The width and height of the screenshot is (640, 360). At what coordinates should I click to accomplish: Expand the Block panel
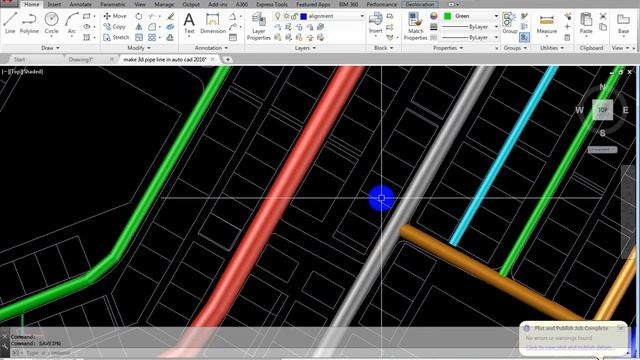point(384,48)
